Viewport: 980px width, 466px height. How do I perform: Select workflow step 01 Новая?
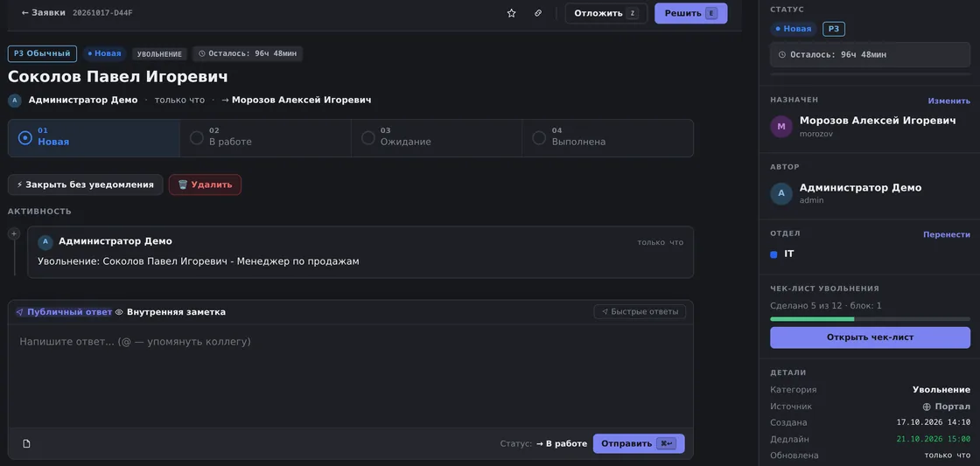(x=94, y=138)
